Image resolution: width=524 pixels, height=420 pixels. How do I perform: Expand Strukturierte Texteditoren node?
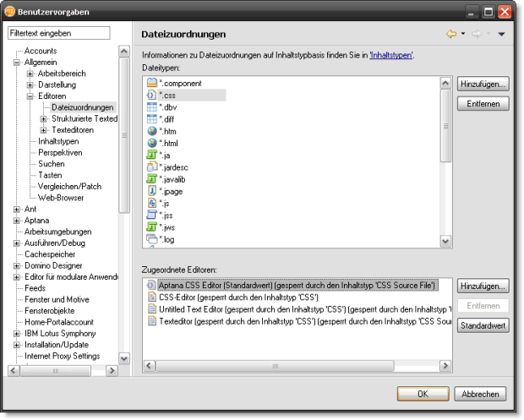43,119
